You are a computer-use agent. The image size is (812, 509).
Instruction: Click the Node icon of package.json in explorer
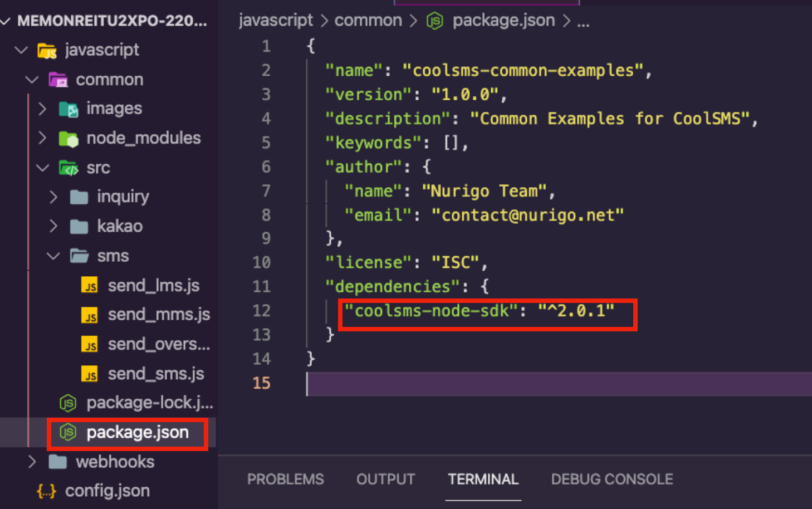(x=68, y=432)
